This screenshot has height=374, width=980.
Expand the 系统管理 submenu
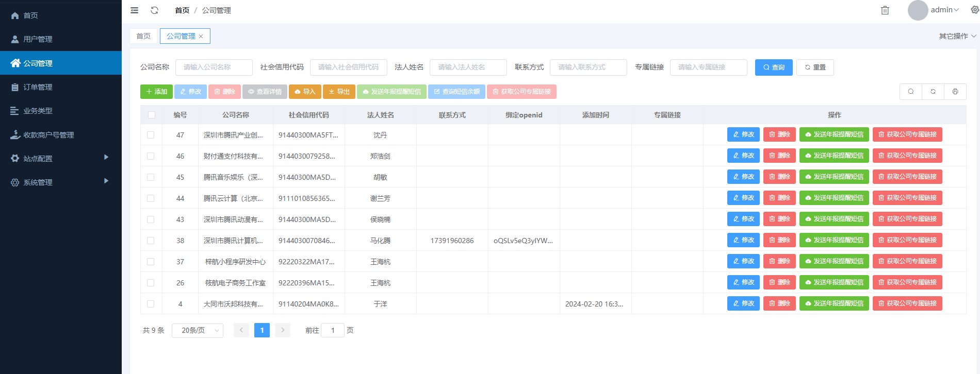[61, 182]
